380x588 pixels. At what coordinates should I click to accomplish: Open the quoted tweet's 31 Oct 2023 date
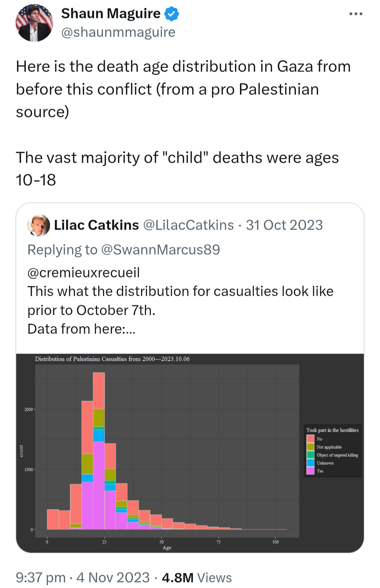tap(284, 225)
